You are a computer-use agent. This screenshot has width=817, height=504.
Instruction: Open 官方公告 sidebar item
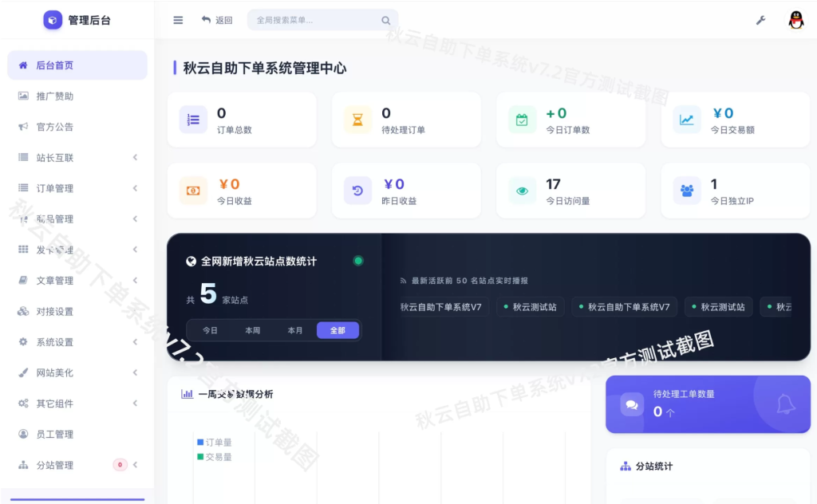[x=77, y=127]
